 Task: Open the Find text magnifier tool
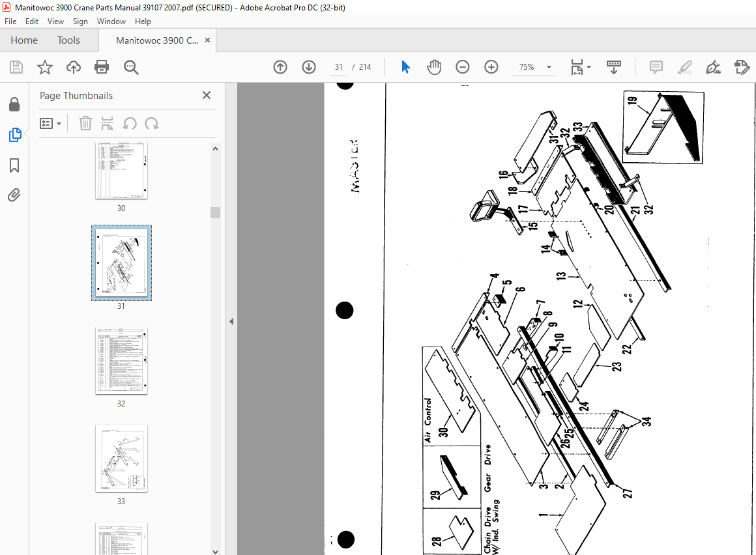tap(131, 67)
